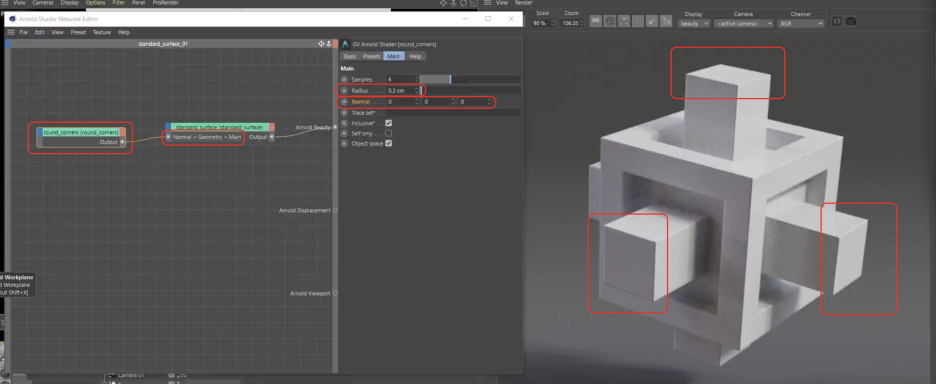Click the zoom-view arrow icon in the standard_surface_01 header
936x384 pixels.
pos(328,44)
